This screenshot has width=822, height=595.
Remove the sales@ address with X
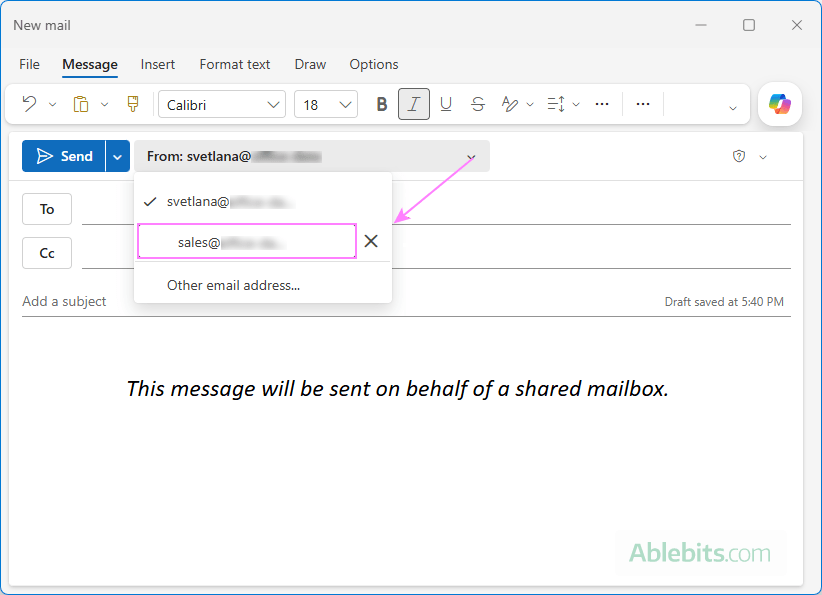click(371, 241)
